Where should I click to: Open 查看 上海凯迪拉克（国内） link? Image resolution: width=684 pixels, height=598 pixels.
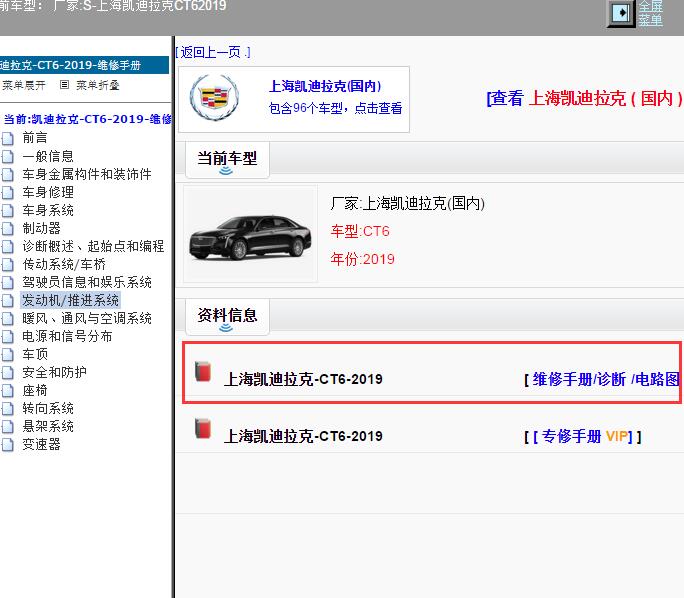pyautogui.click(x=585, y=98)
